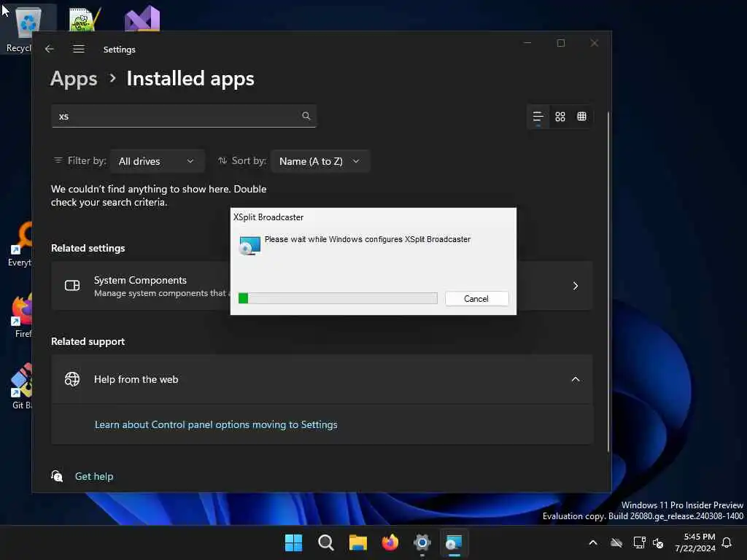Collapse the Help from the web section
Screen dimensions: 747x560
576,379
